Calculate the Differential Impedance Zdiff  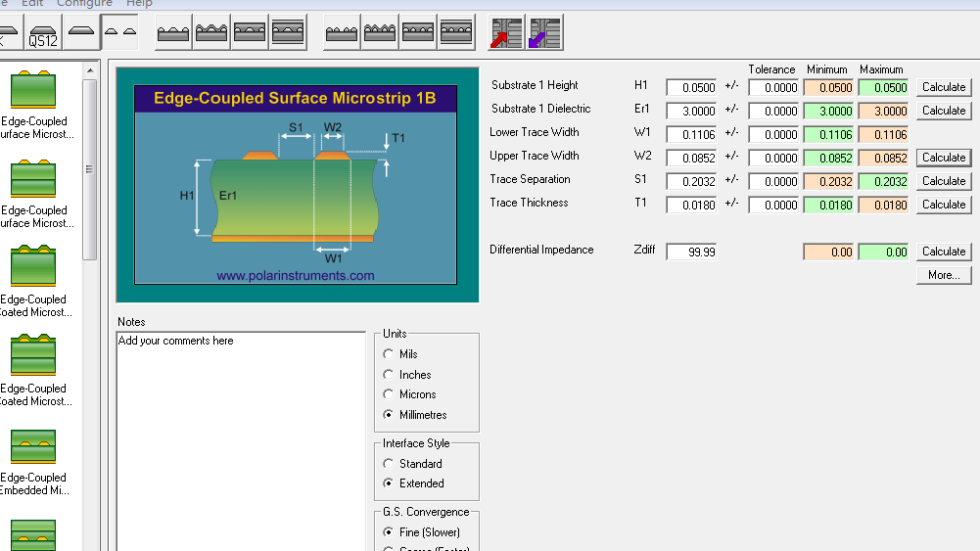[x=943, y=252]
